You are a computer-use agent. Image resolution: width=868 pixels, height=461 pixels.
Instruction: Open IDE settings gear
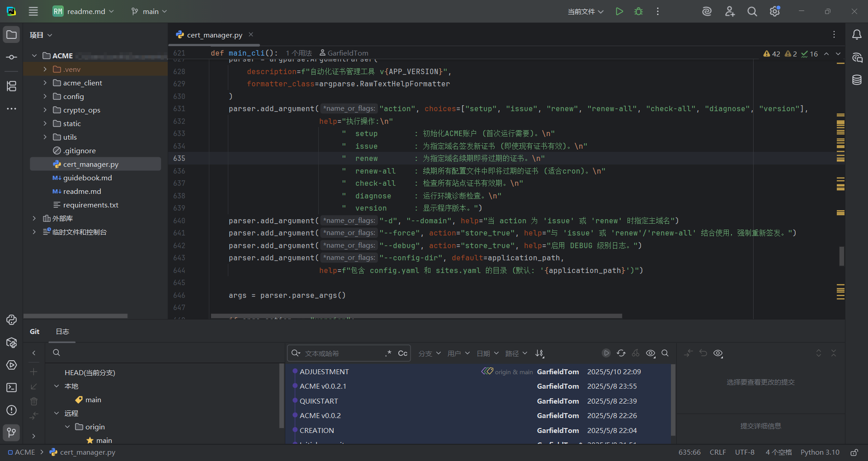775,11
